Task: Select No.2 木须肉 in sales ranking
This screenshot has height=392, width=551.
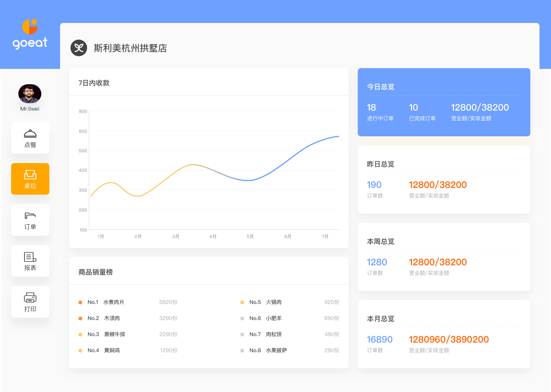Action: coord(104,318)
